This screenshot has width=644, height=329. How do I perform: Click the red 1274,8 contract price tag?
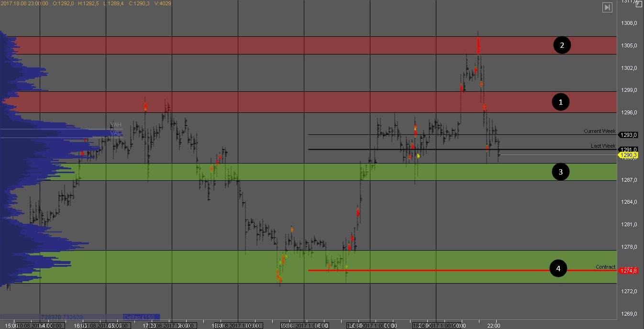pyautogui.click(x=628, y=271)
